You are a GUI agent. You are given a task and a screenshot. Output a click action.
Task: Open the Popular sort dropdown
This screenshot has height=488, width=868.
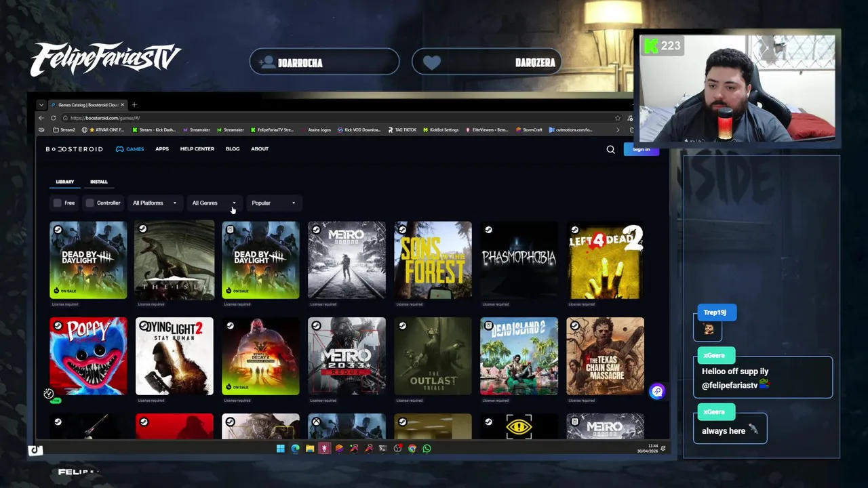pos(273,203)
